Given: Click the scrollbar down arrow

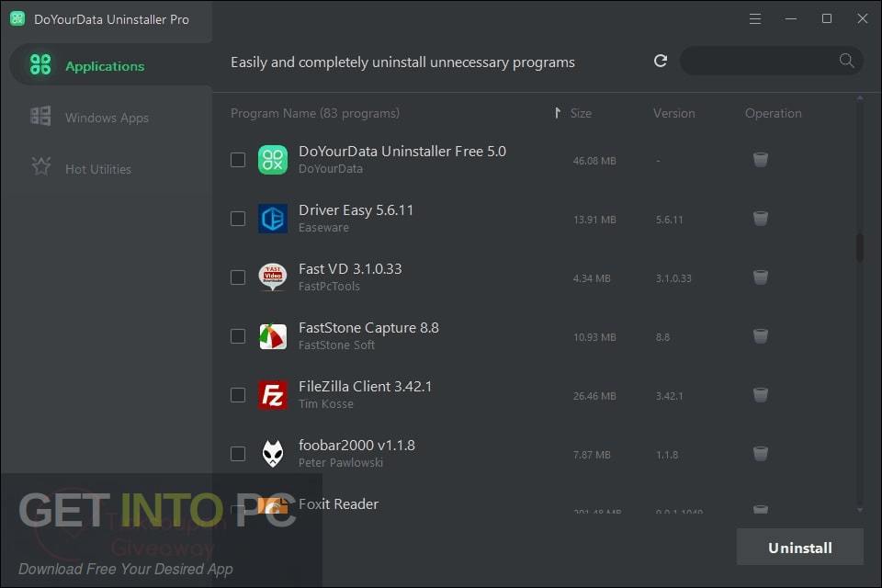Looking at the screenshot, I should pyautogui.click(x=860, y=510).
